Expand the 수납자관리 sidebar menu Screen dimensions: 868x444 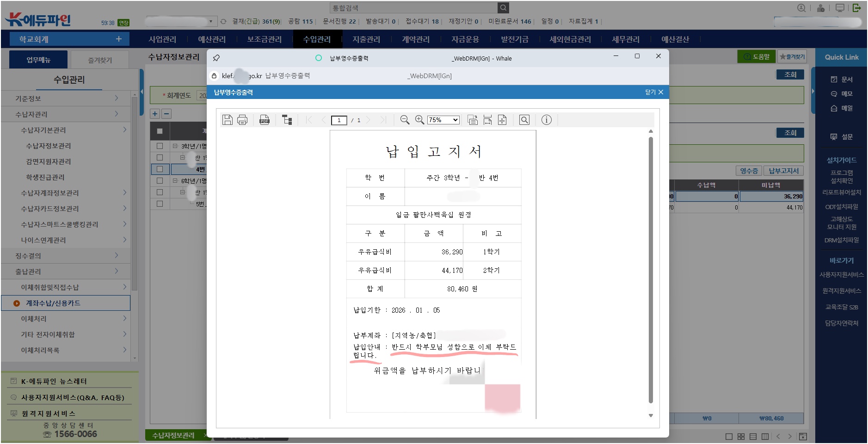65,114
